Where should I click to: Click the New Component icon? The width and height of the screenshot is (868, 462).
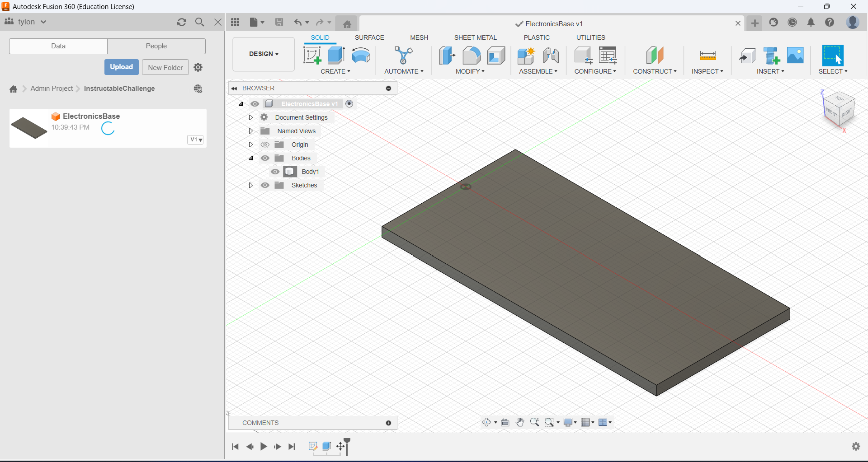[526, 56]
